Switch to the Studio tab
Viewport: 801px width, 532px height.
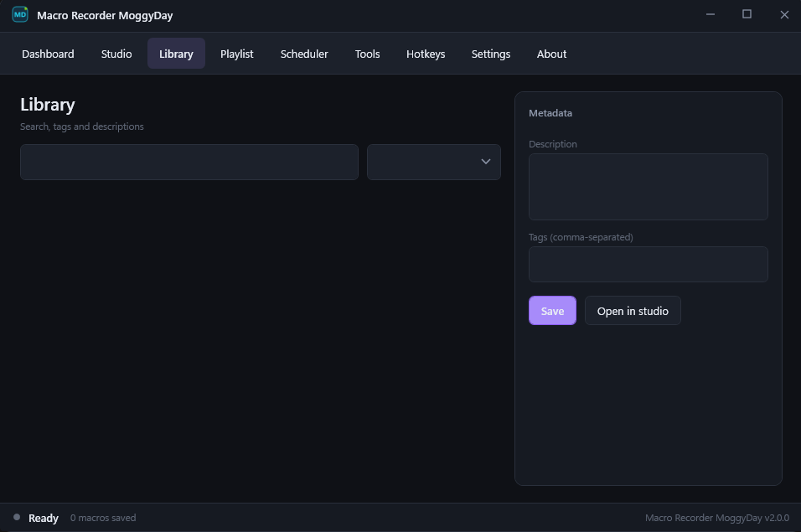116,54
